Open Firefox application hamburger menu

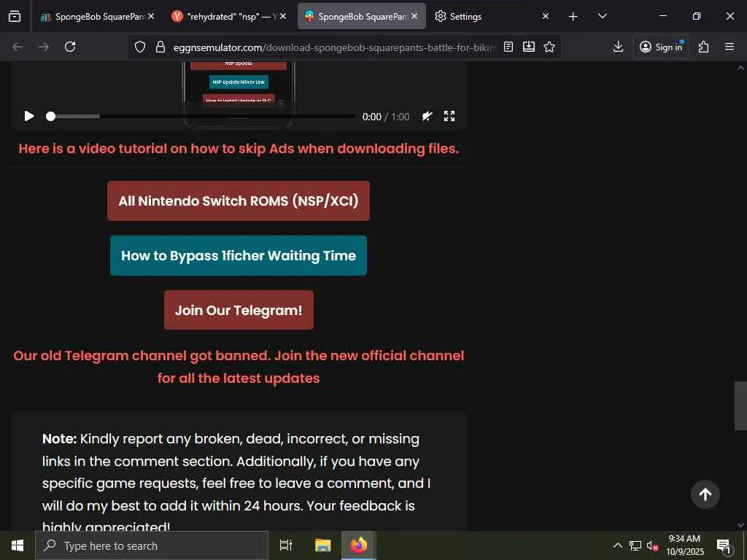(x=729, y=47)
